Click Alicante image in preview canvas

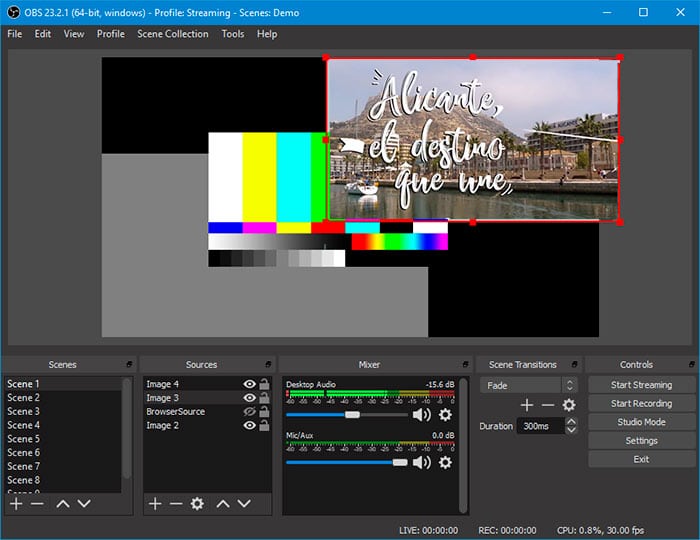pyautogui.click(x=473, y=139)
